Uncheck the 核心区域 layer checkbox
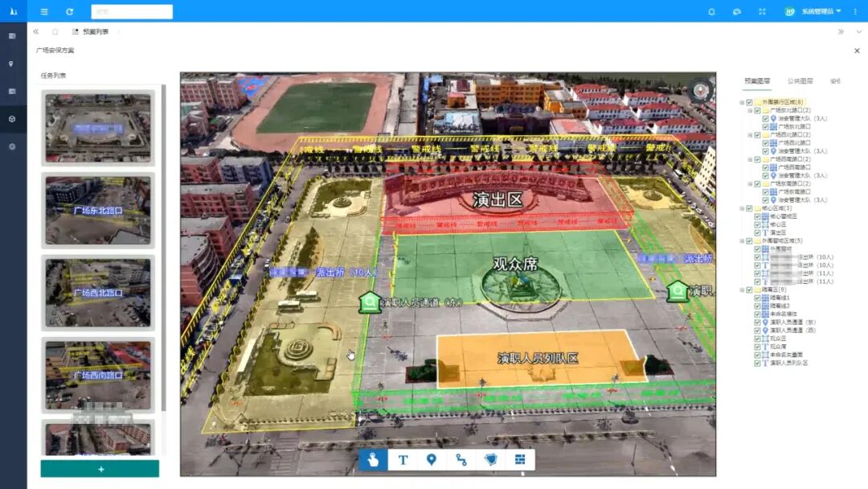This screenshot has height=489, width=868. pyautogui.click(x=750, y=208)
